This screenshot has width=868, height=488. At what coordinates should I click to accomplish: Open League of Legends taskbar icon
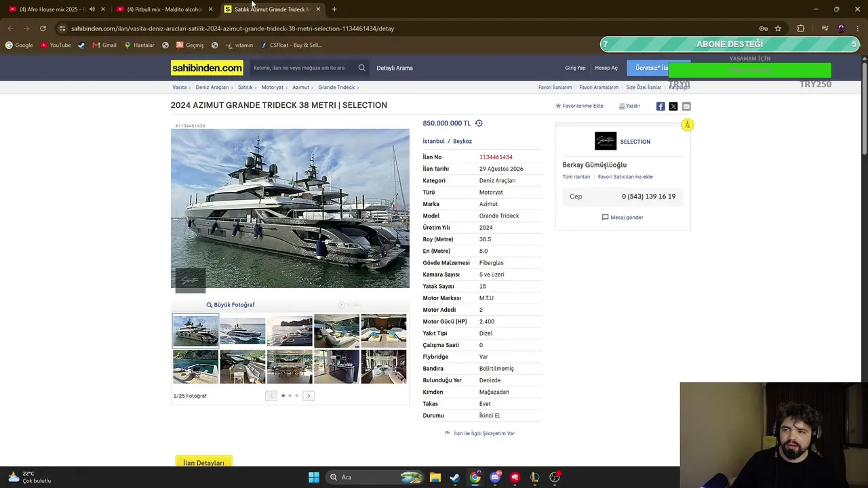click(535, 477)
